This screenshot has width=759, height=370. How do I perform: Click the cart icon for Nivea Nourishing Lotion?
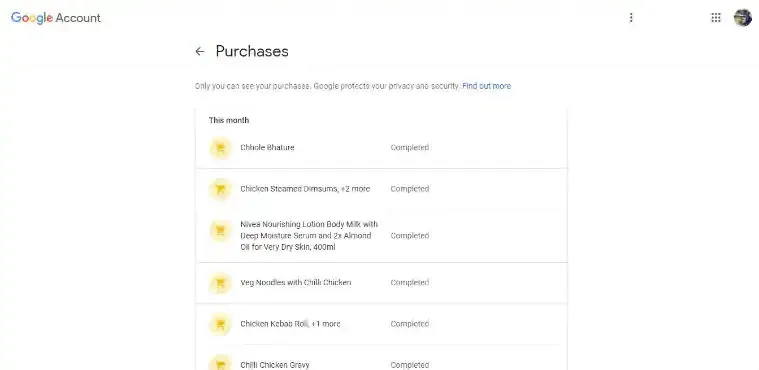click(x=220, y=231)
